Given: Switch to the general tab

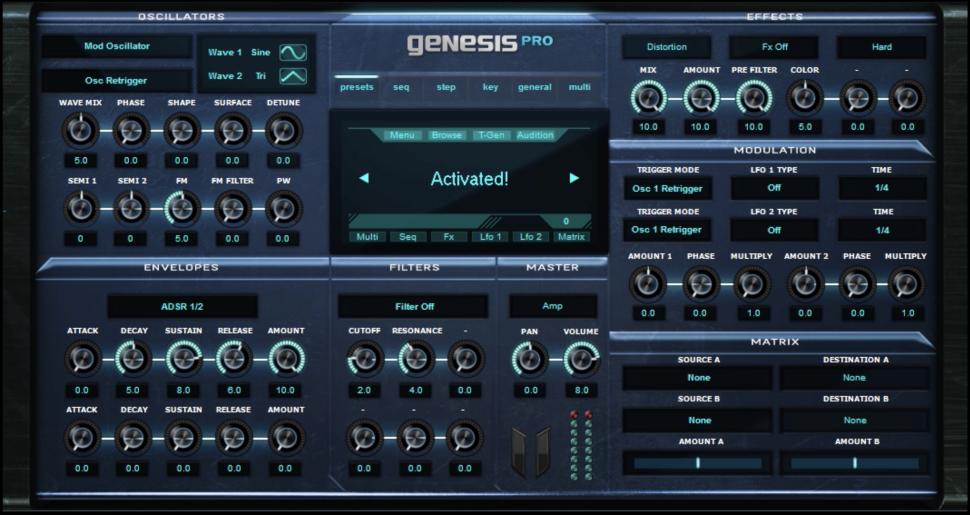Looking at the screenshot, I should 534,87.
